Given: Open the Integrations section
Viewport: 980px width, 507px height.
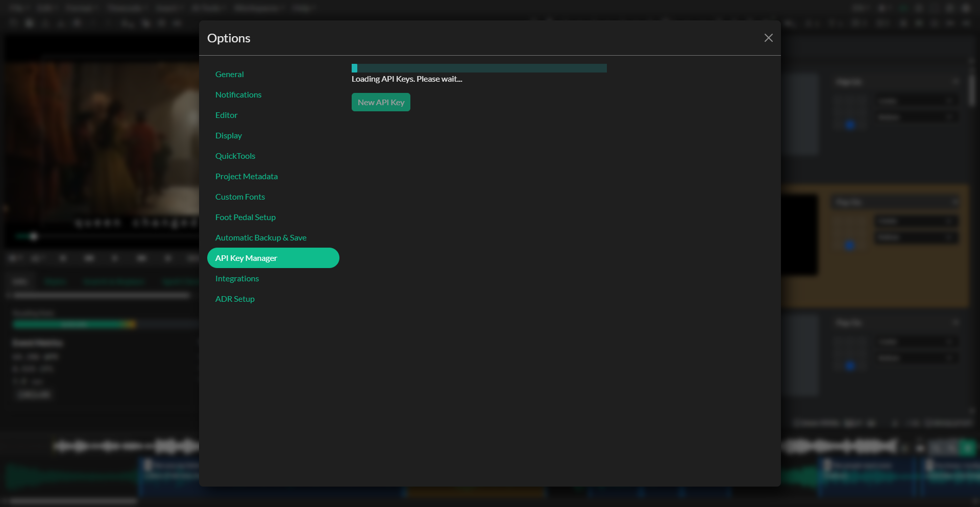Looking at the screenshot, I should tap(237, 278).
